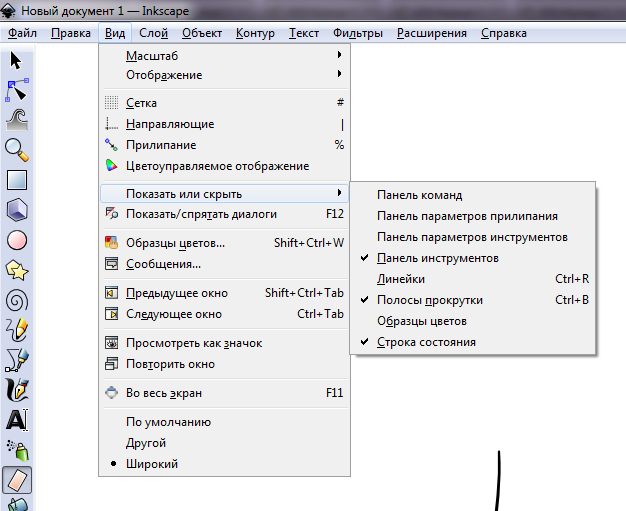Click the grid icon beside Сетка
The height and width of the screenshot is (511, 626).
click(111, 103)
